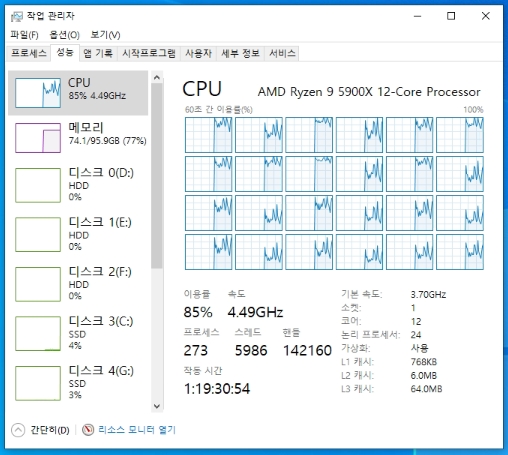Click the 142160 handle count value

[307, 351]
